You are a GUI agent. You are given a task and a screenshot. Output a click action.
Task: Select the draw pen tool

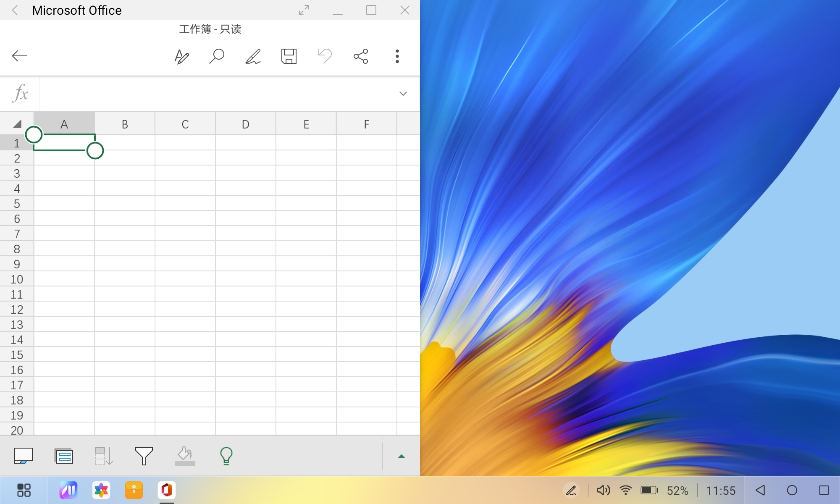pos(253,56)
